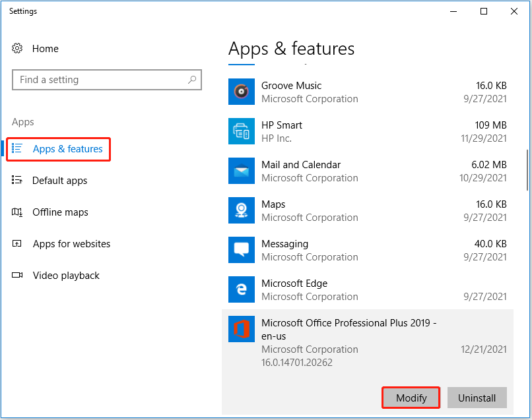The image size is (532, 420).
Task: Click the Modify button for Office
Action: (x=411, y=398)
